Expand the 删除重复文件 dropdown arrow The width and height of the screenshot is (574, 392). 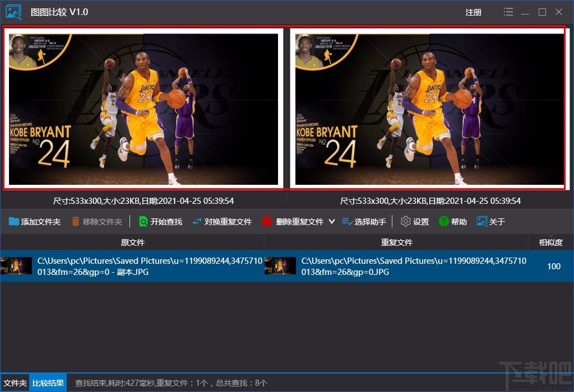tap(332, 222)
